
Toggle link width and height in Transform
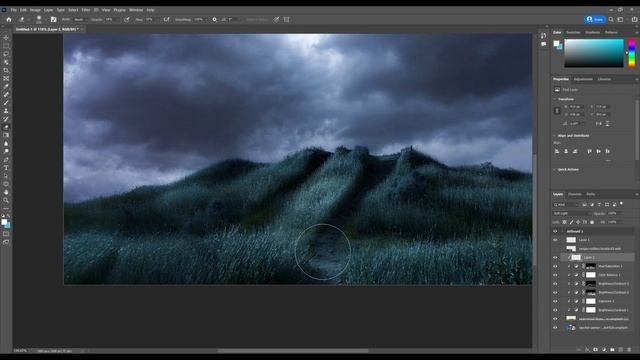click(x=557, y=111)
